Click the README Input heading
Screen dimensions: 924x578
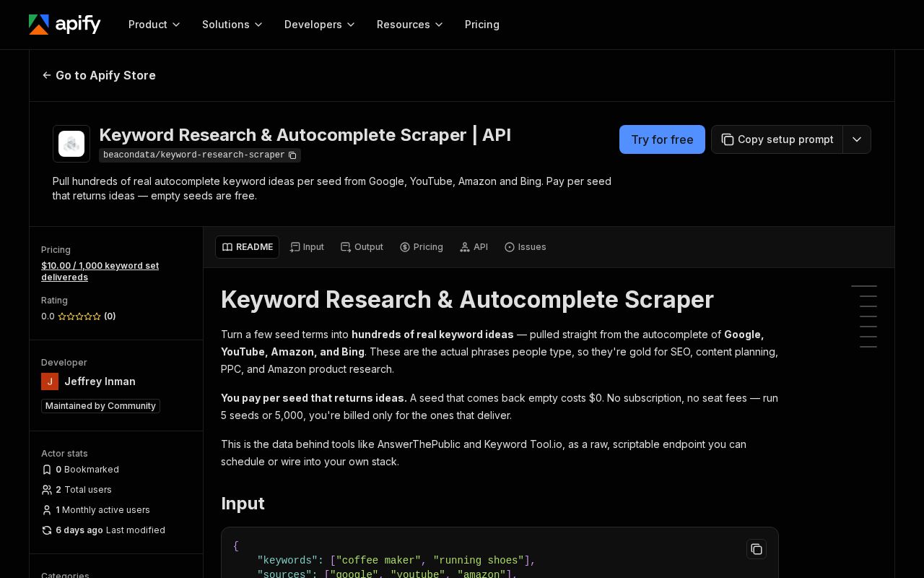[x=243, y=504]
